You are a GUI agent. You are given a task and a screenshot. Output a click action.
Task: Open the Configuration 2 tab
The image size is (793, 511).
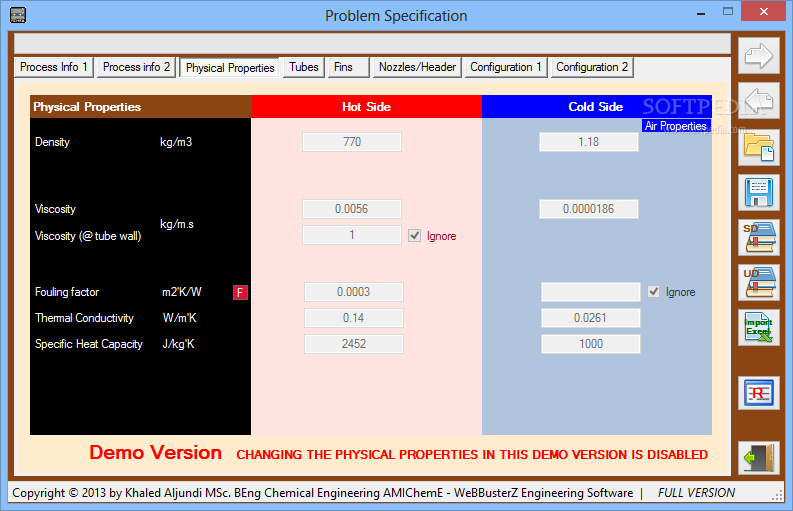[x=592, y=67]
